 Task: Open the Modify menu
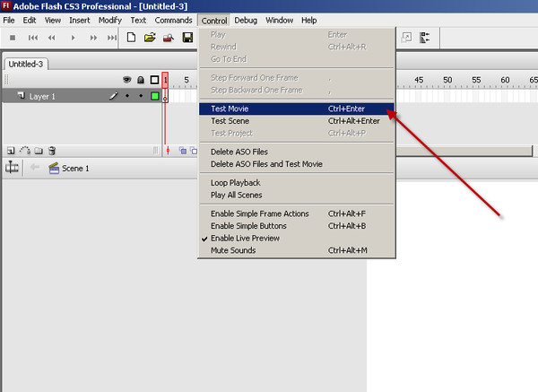click(110, 21)
